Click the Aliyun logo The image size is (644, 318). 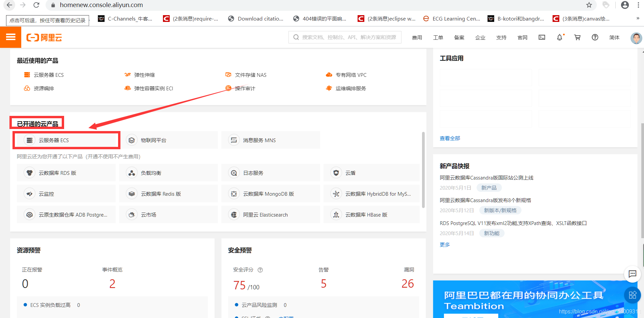point(44,37)
